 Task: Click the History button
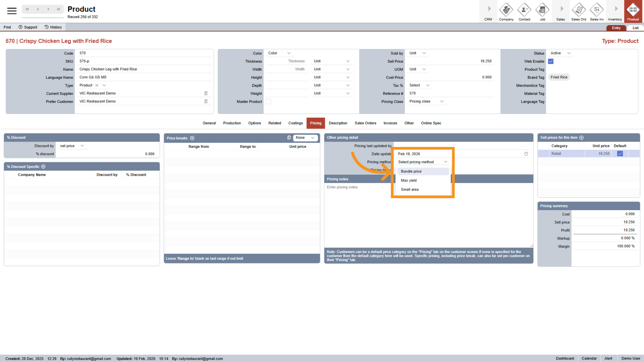coord(53,27)
